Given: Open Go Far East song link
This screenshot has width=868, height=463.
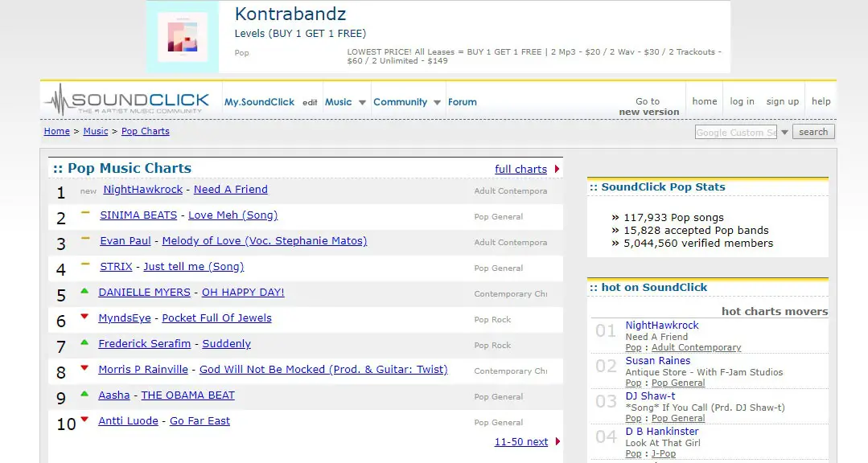Looking at the screenshot, I should tap(200, 421).
